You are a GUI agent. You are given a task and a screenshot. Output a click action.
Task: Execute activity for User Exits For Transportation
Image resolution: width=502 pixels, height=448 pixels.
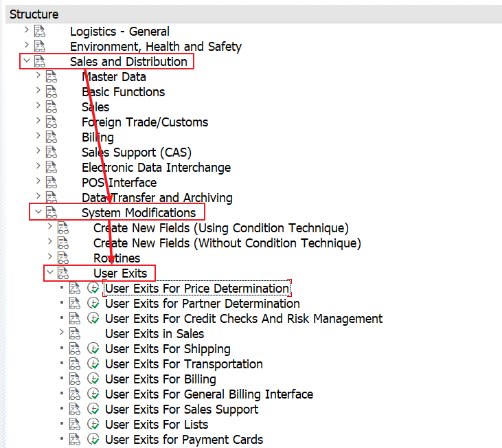coord(93,363)
